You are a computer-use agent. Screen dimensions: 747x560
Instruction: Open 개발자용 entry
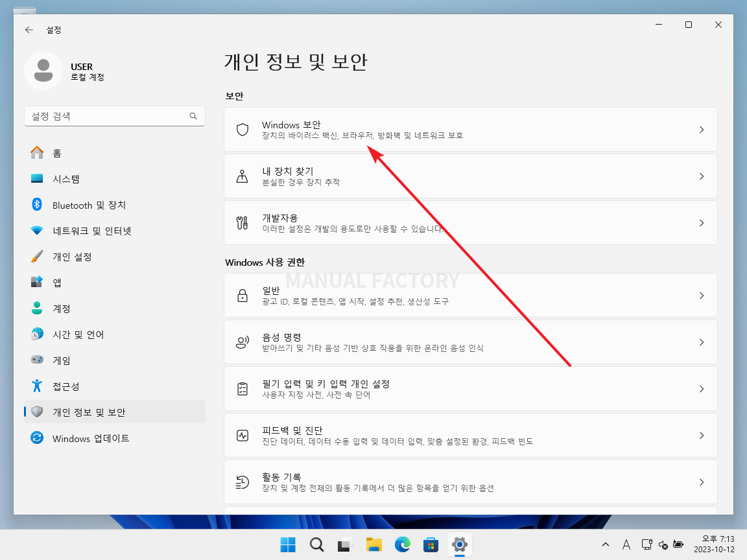pyautogui.click(x=471, y=223)
